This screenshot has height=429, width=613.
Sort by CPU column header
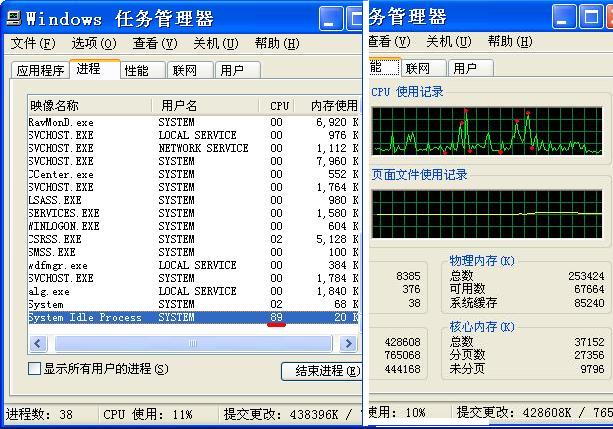pyautogui.click(x=277, y=106)
